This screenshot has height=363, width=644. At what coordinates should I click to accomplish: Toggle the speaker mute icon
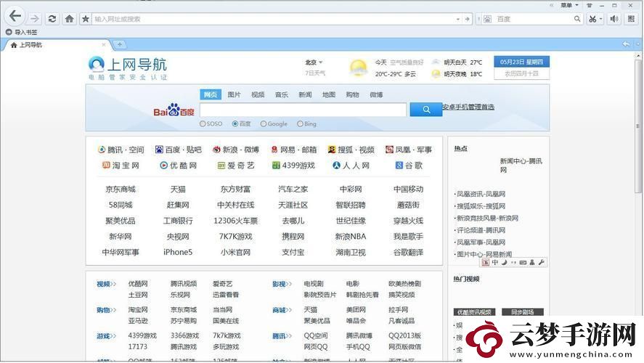tap(614, 19)
